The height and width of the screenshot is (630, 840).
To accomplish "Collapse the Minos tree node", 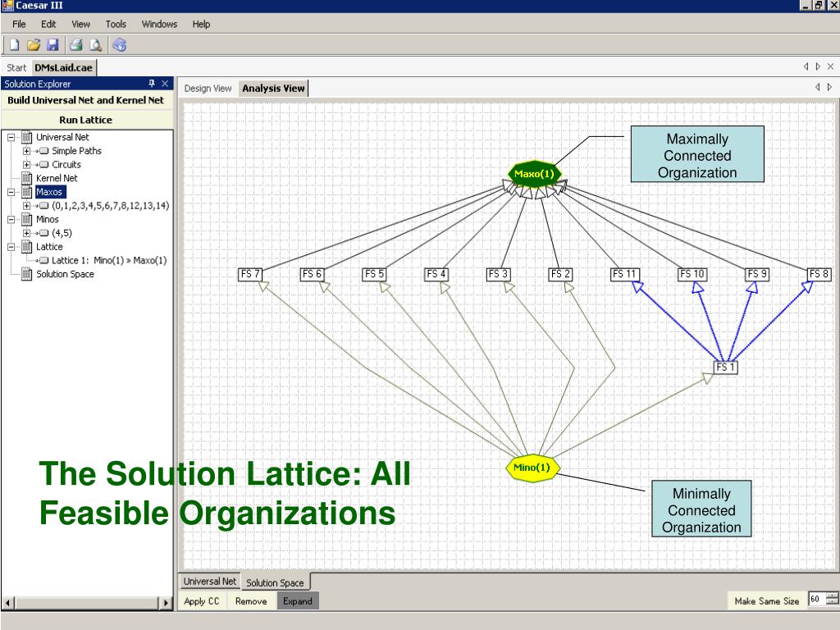I will coord(11,219).
